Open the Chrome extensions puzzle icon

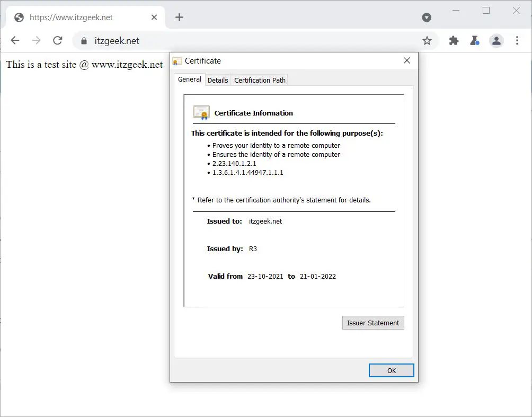point(454,40)
